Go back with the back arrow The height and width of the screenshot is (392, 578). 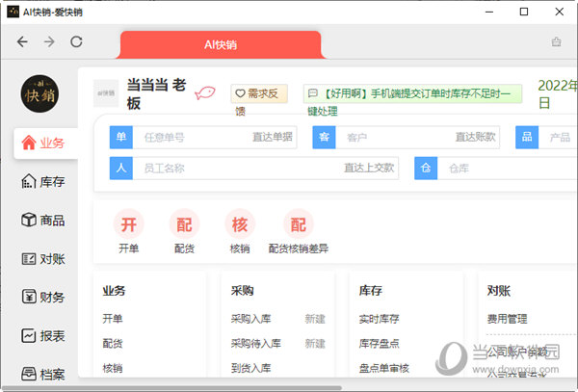(x=22, y=42)
